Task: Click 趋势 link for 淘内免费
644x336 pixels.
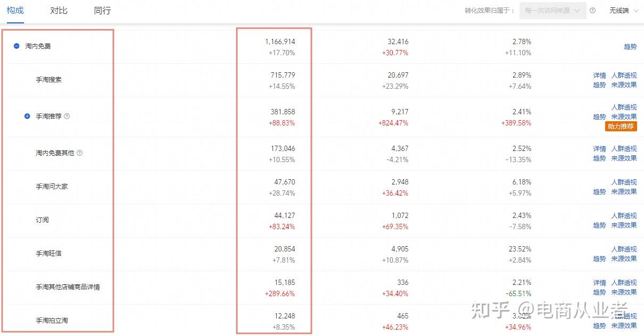Action: click(x=630, y=47)
